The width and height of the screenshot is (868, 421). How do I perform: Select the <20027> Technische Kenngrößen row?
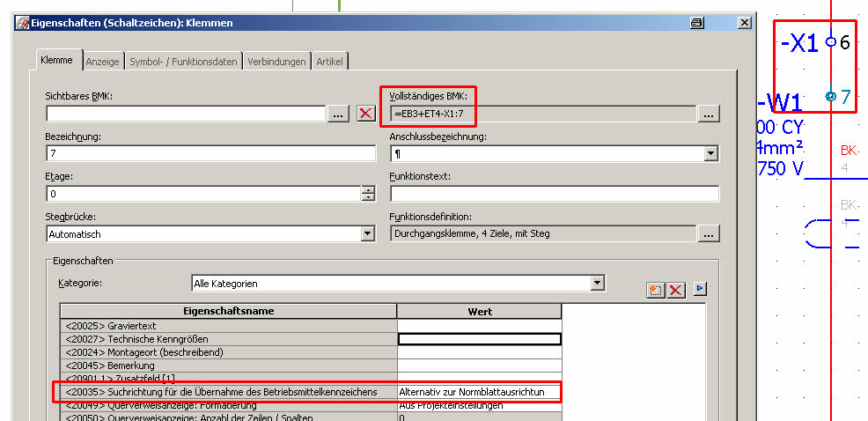311,338
